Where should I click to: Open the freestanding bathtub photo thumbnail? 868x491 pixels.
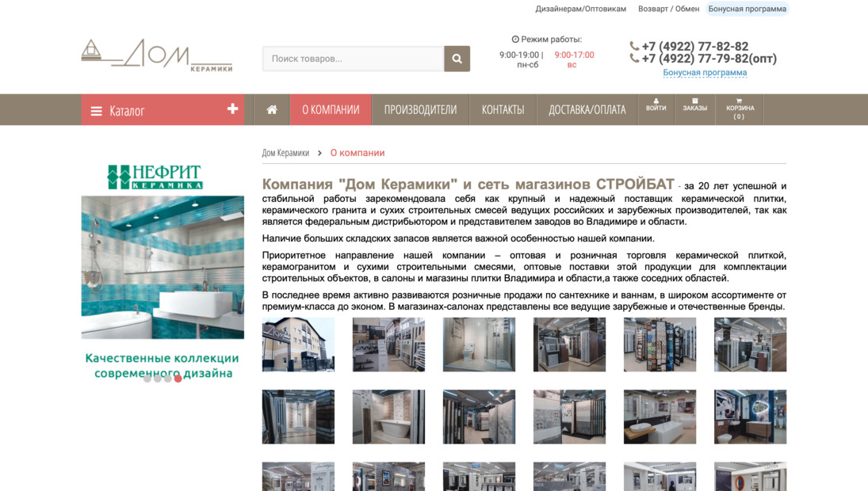388,417
